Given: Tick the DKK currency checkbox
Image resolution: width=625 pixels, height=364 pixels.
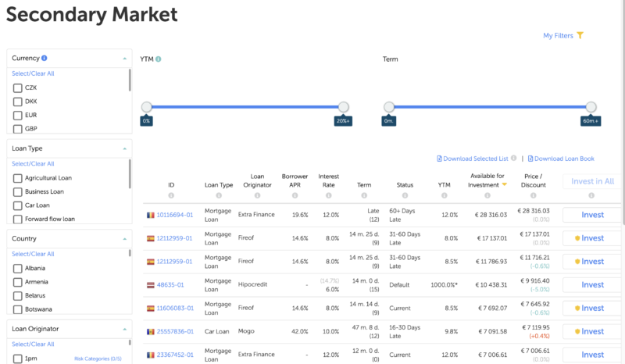Looking at the screenshot, I should tap(17, 102).
